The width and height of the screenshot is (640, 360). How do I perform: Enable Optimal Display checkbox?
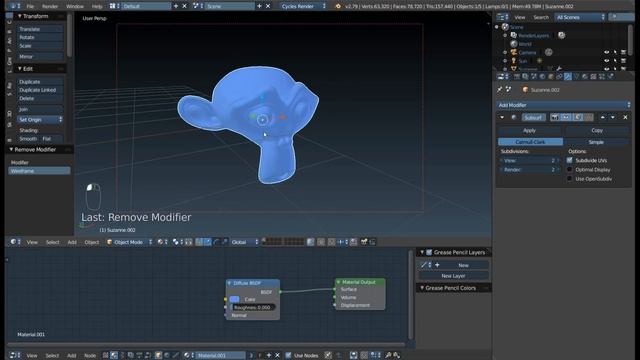tap(569, 169)
